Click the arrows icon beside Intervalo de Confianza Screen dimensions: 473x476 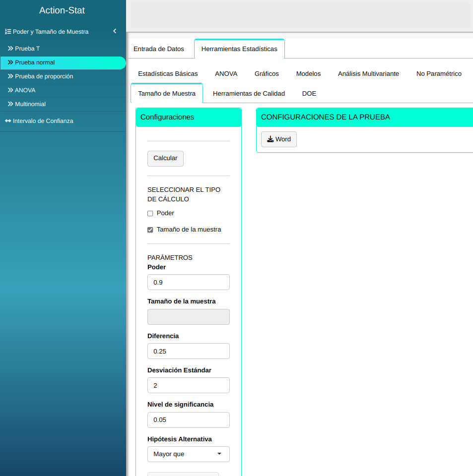pyautogui.click(x=8, y=121)
